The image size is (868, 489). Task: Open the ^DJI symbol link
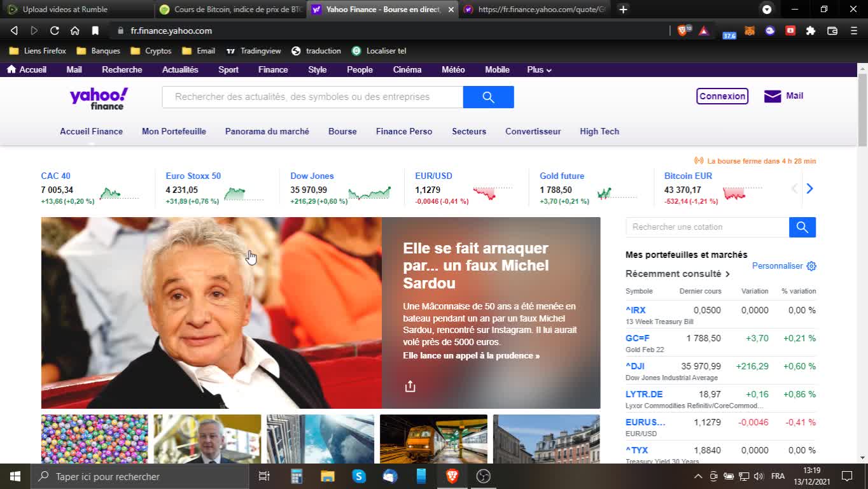pyautogui.click(x=635, y=366)
